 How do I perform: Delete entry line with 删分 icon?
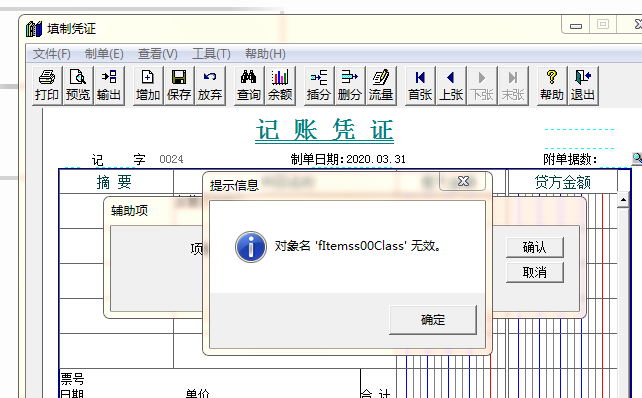click(350, 86)
